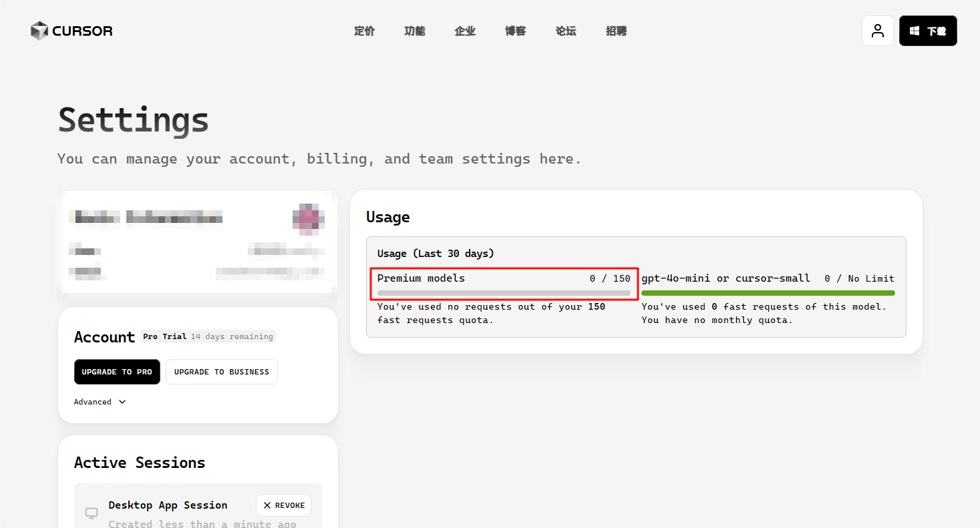Image resolution: width=980 pixels, height=528 pixels.
Task: Click 'You have no monthly quota.' text
Action: click(x=717, y=320)
